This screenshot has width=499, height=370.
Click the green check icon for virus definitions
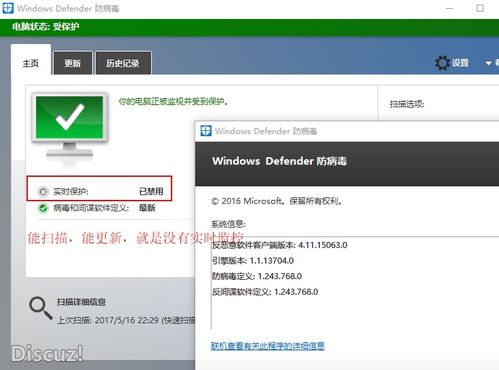(43, 208)
